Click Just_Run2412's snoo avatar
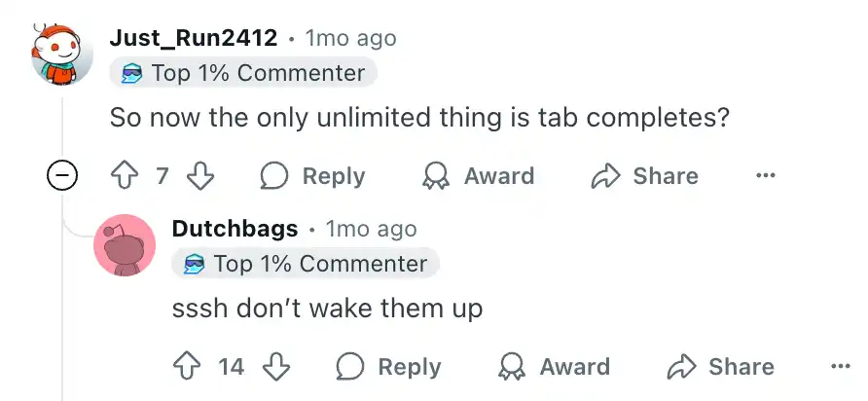 tap(61, 55)
